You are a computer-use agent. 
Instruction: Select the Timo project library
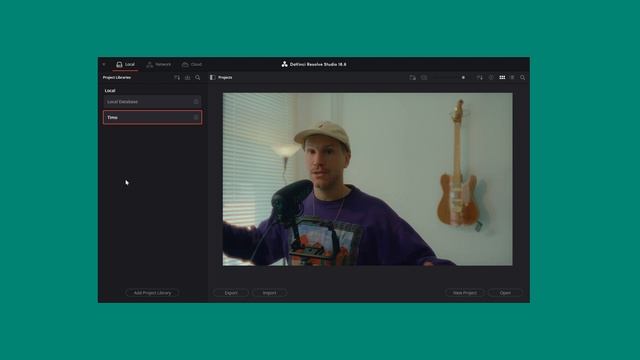(x=152, y=118)
